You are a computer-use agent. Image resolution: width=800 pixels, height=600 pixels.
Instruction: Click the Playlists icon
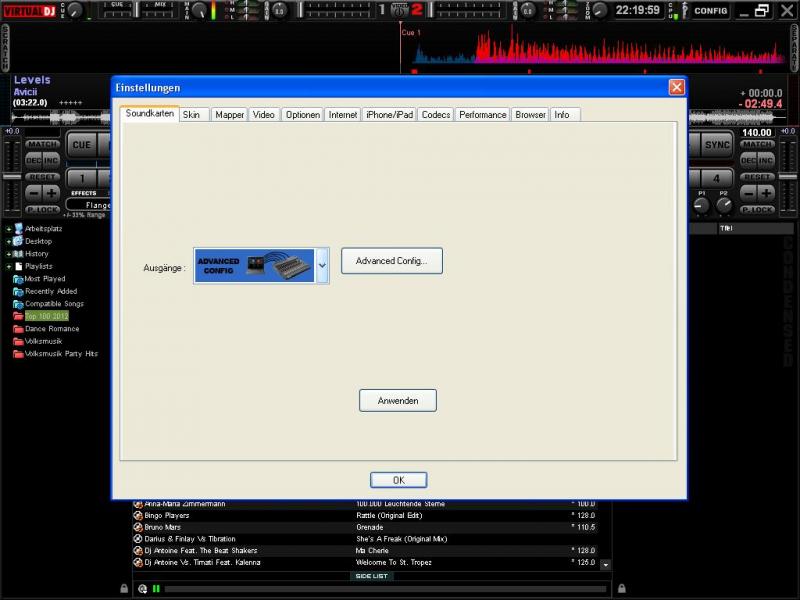tap(19, 266)
